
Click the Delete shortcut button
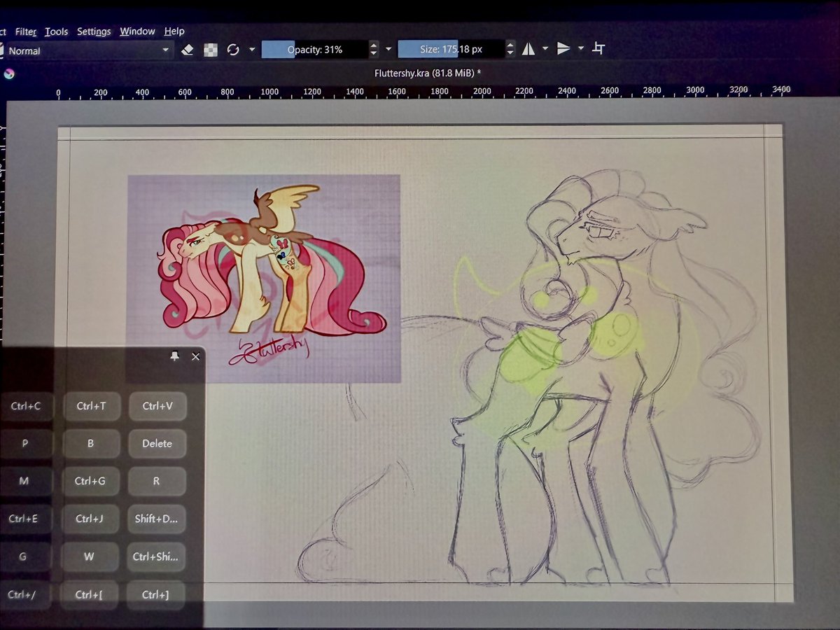[x=157, y=444]
